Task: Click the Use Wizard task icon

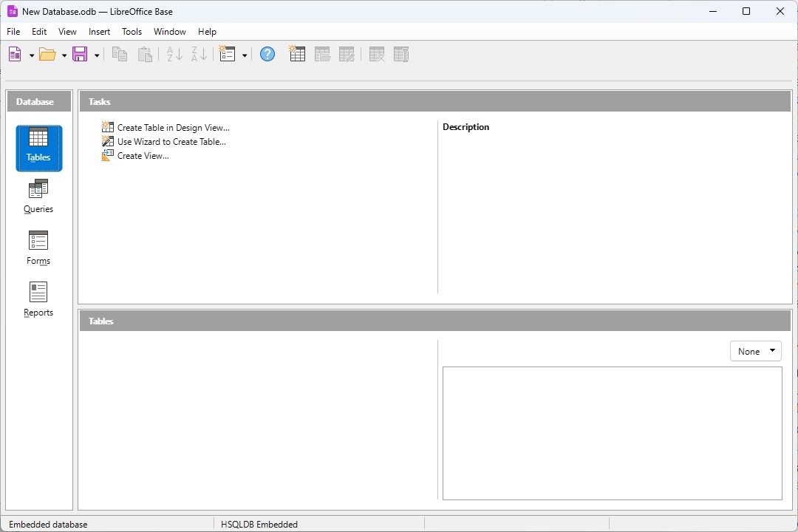Action: pos(107,142)
